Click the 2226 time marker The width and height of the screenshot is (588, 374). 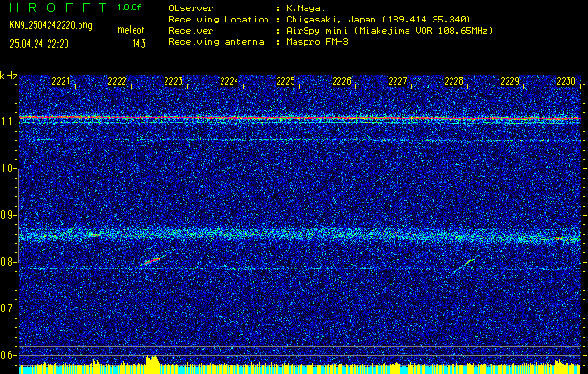pos(341,81)
